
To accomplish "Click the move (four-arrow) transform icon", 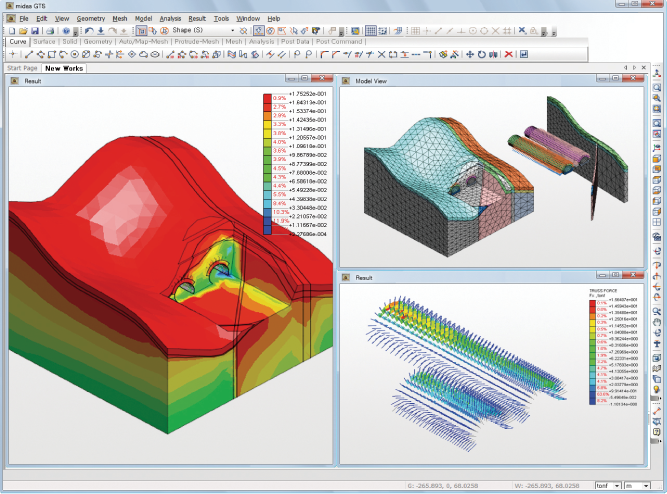I will click(470, 54).
